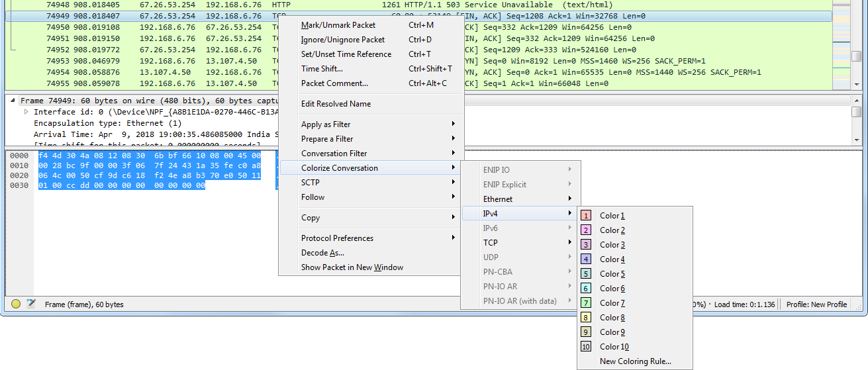Collapse the Frame 74949 tree node
This screenshot has width=868, height=370.
(x=13, y=101)
